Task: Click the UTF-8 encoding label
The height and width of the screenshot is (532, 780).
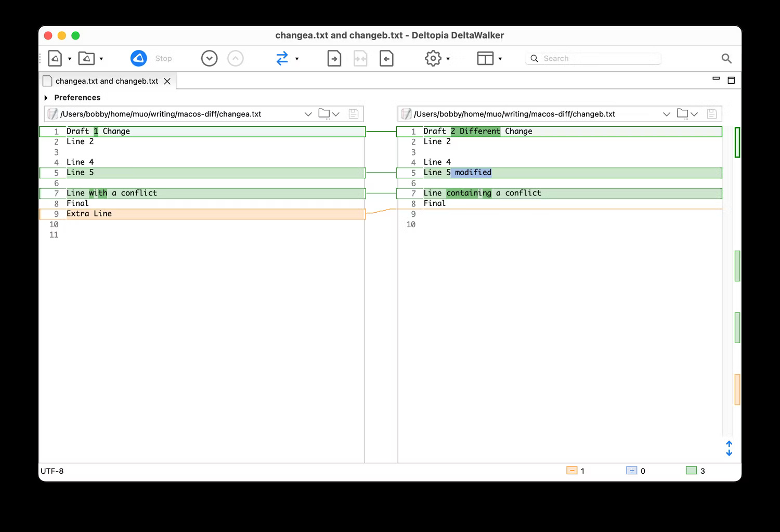Action: [52, 471]
